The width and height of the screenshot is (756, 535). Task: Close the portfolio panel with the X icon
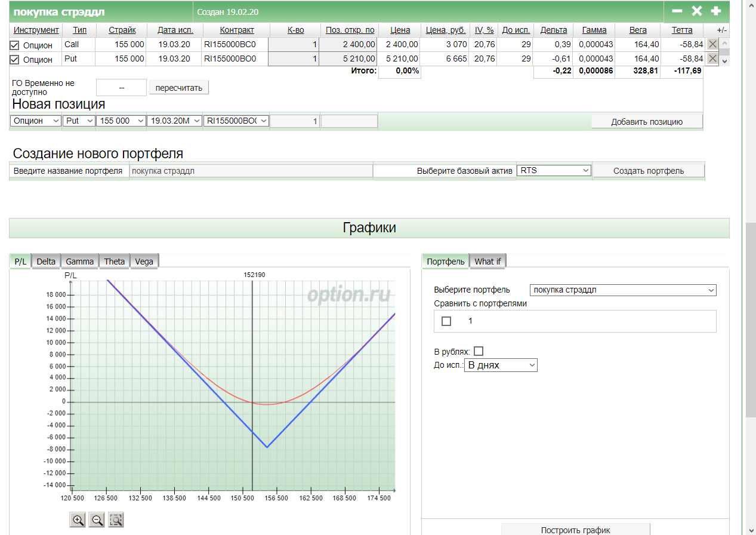[x=696, y=11]
